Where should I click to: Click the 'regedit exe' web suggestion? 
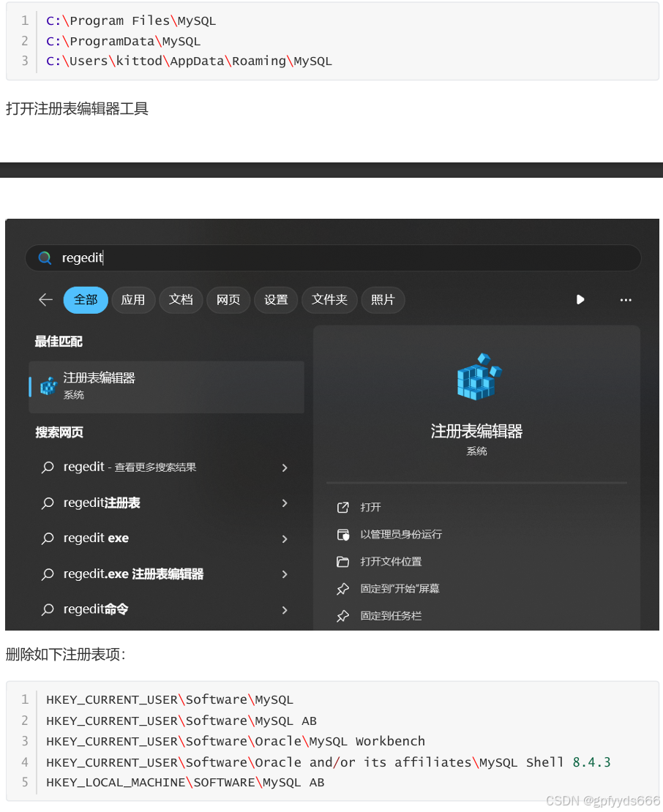click(96, 538)
